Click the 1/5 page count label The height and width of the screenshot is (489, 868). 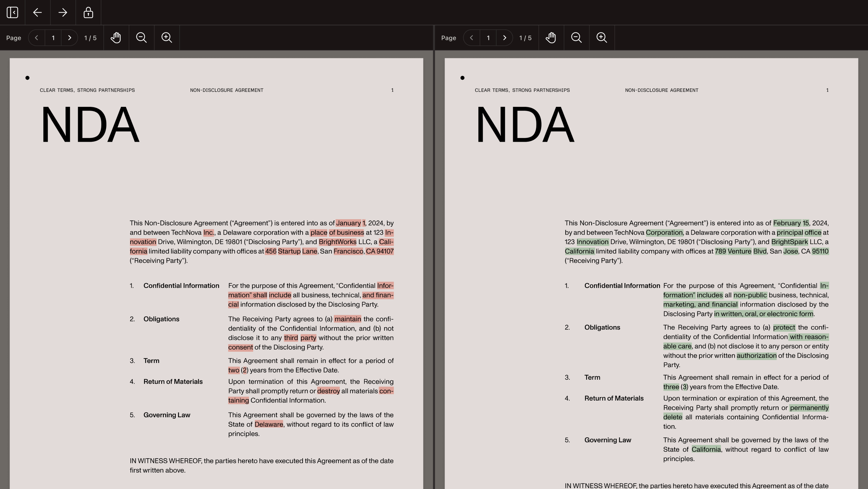click(90, 38)
